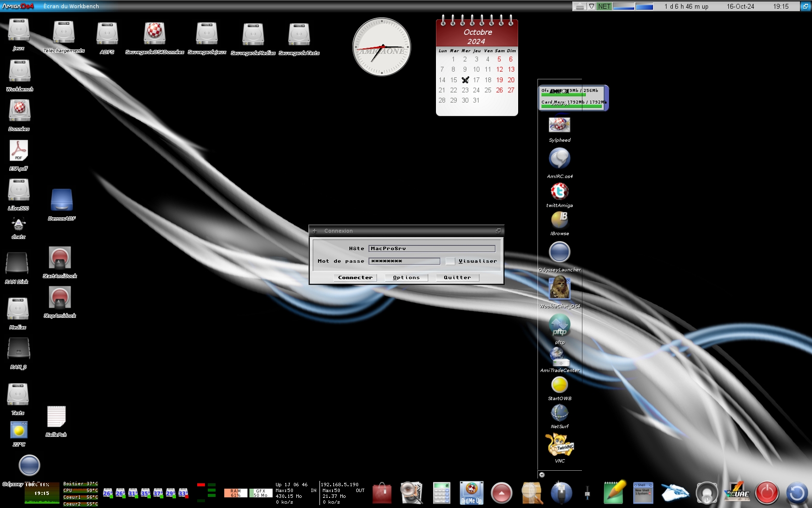Start OdysseyLauncher in the dock
Viewport: 812px width, 508px height.
560,252
